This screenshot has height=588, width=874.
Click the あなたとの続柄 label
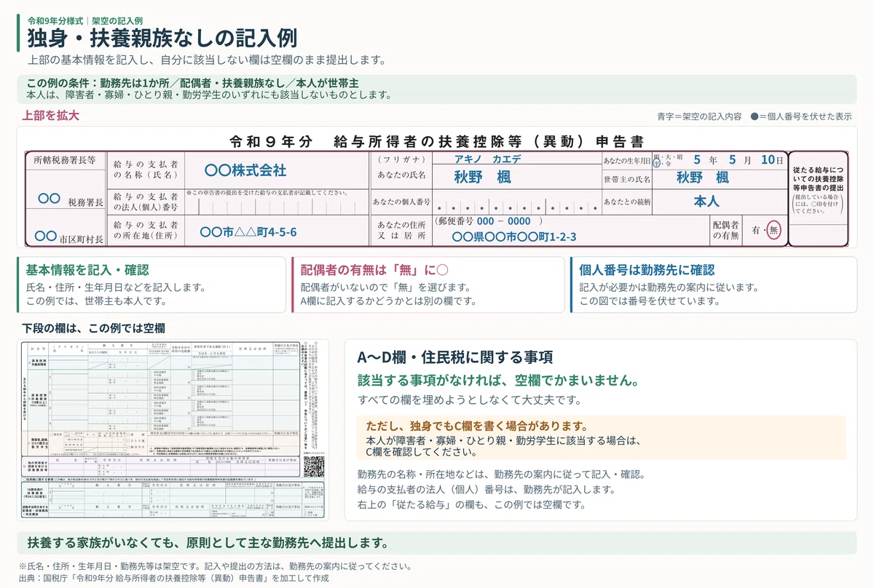click(627, 202)
